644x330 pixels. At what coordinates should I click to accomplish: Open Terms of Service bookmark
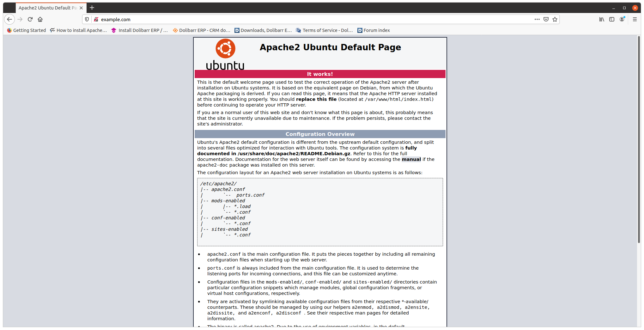[x=325, y=30]
